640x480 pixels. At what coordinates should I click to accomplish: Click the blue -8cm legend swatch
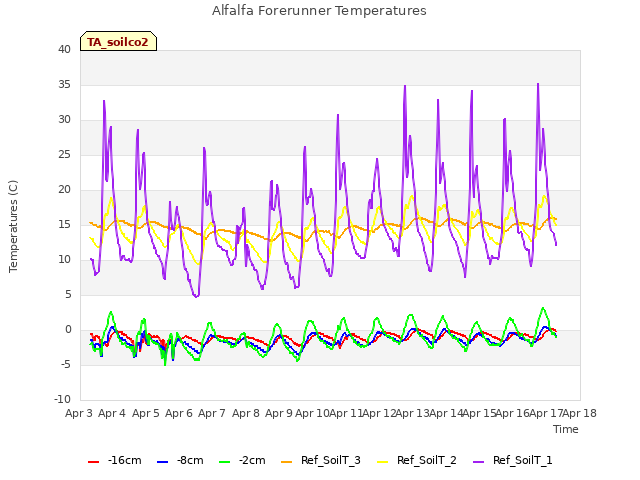162,462
